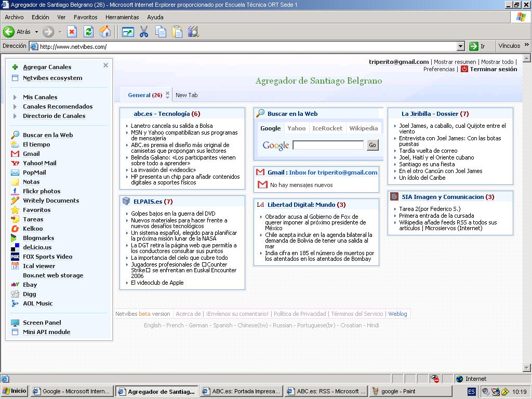Select the IceRocket search tab

[x=327, y=128]
